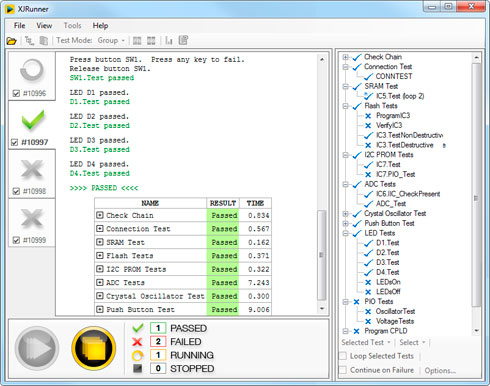This screenshot has height=386, width=490.
Task: Select VoltageTests in the test tree
Action: coord(395,321)
